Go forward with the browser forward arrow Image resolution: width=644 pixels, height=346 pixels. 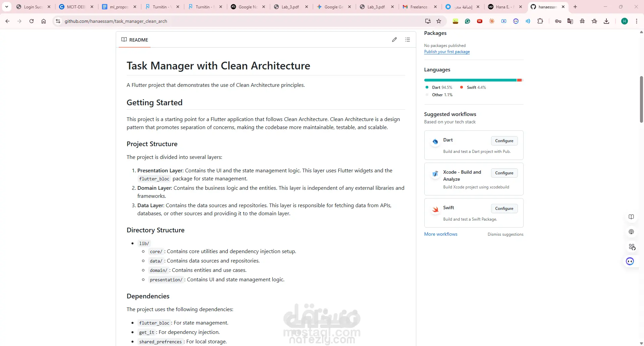(x=19, y=21)
